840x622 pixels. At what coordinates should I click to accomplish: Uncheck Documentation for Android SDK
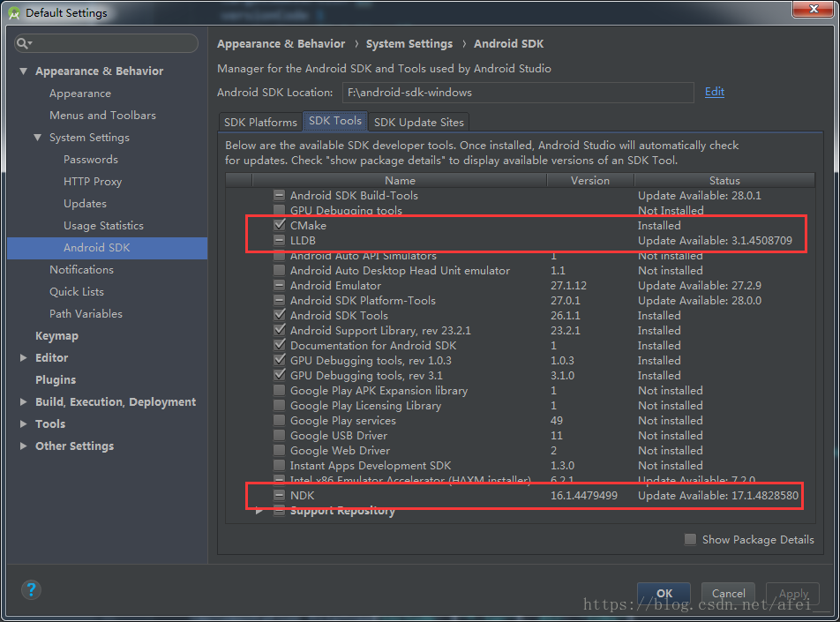click(x=279, y=346)
